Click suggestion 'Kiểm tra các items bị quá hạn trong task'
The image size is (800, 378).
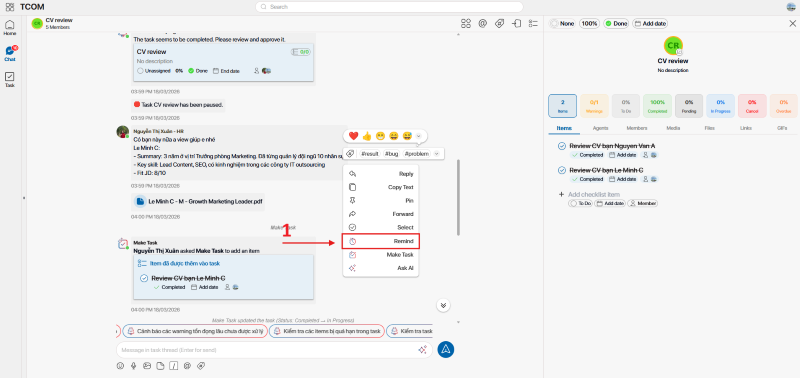click(x=326, y=331)
